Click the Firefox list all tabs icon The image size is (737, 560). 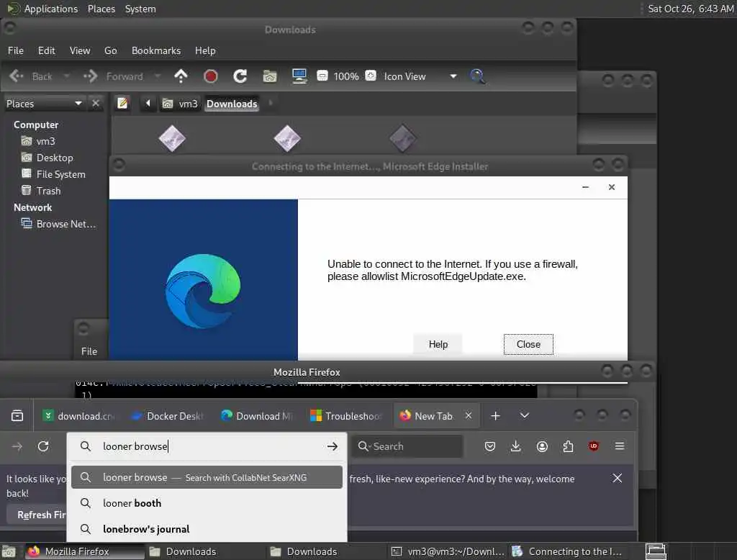click(x=17, y=415)
